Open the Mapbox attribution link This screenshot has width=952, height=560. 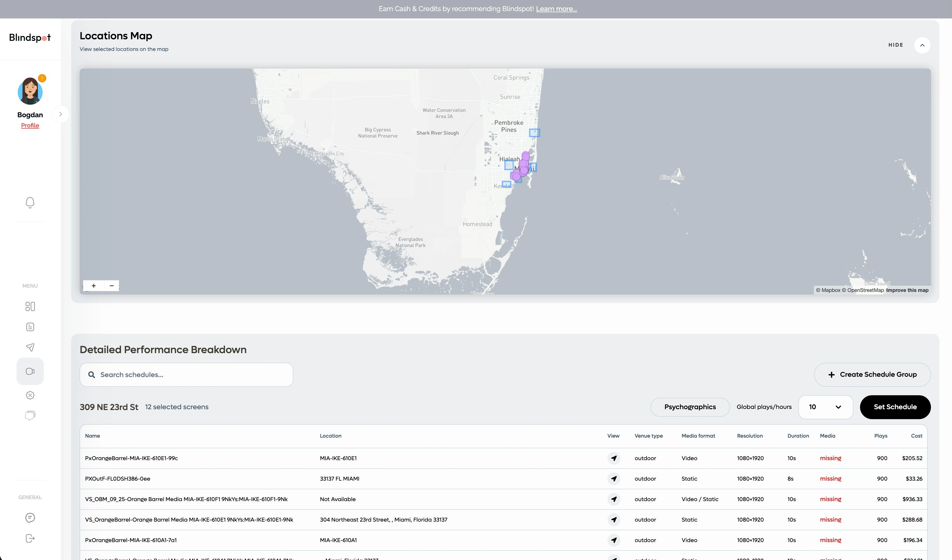(828, 290)
